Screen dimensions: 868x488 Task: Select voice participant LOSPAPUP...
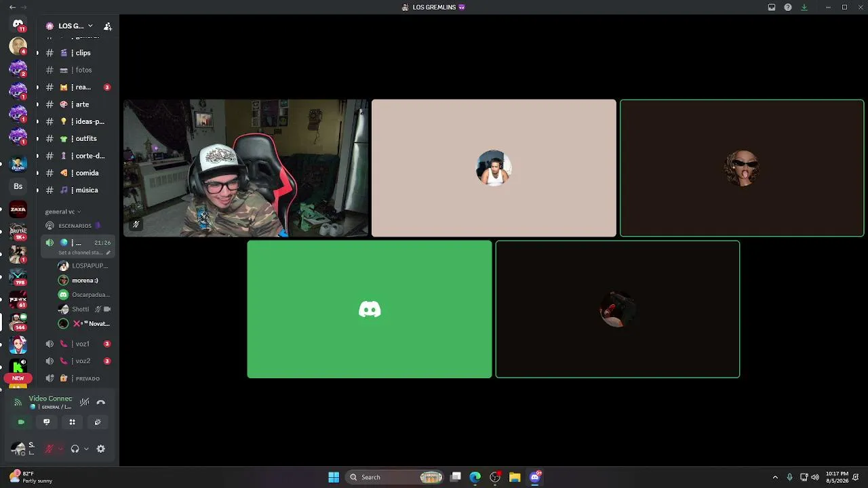[84, 266]
